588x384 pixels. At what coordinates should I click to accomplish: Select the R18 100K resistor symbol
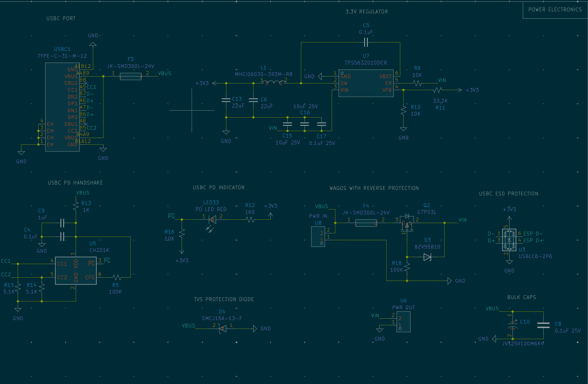pyautogui.click(x=407, y=267)
